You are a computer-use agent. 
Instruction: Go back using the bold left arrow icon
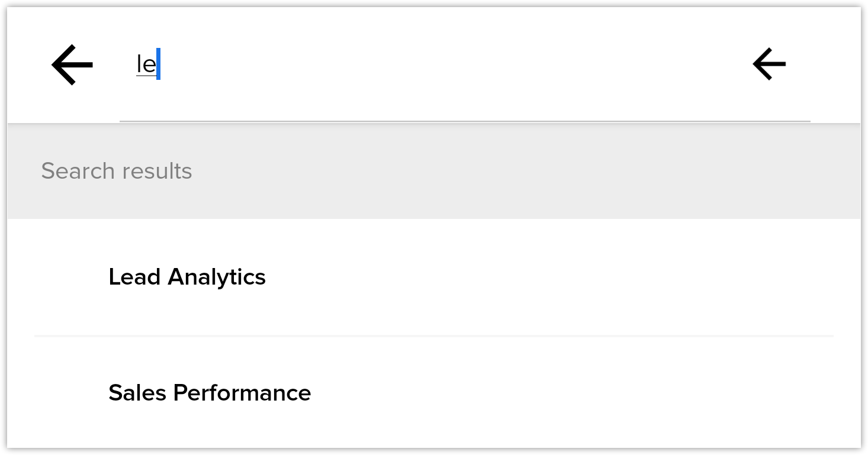72,64
